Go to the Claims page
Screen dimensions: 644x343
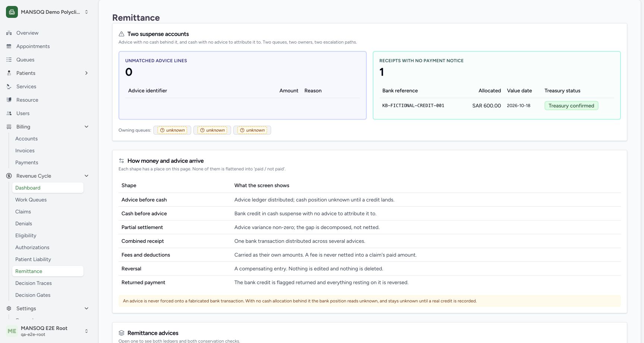pyautogui.click(x=23, y=212)
